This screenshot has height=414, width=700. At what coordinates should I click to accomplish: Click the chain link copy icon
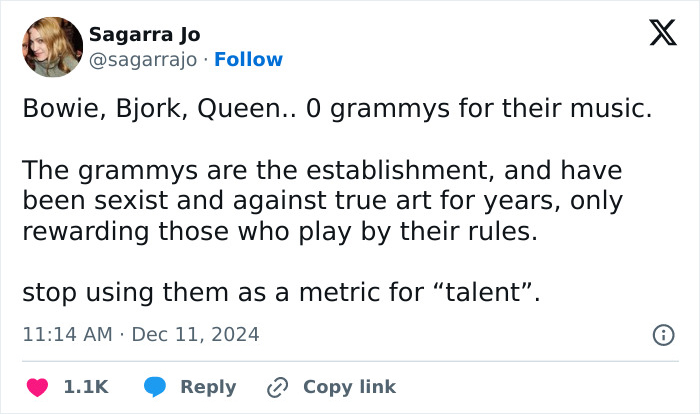coord(277,387)
